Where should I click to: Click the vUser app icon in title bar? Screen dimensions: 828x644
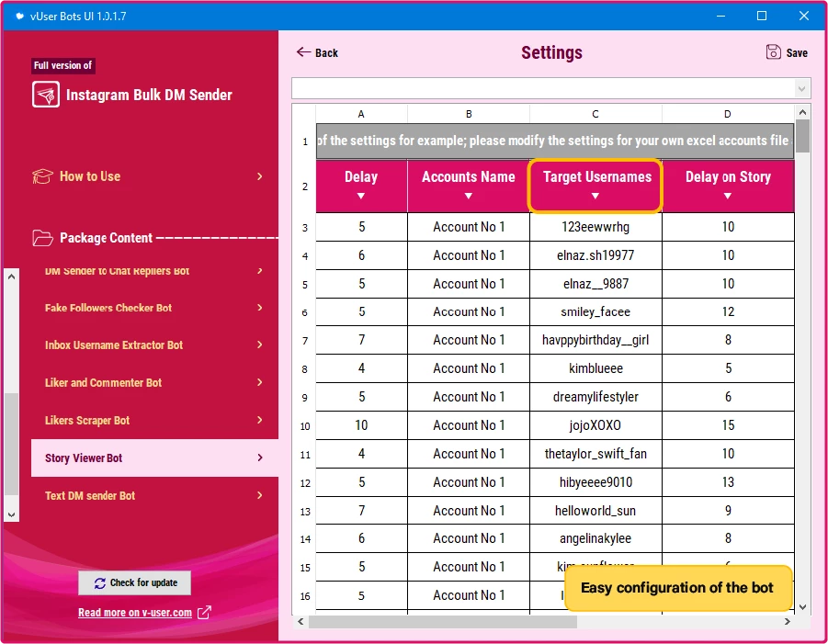coord(19,16)
